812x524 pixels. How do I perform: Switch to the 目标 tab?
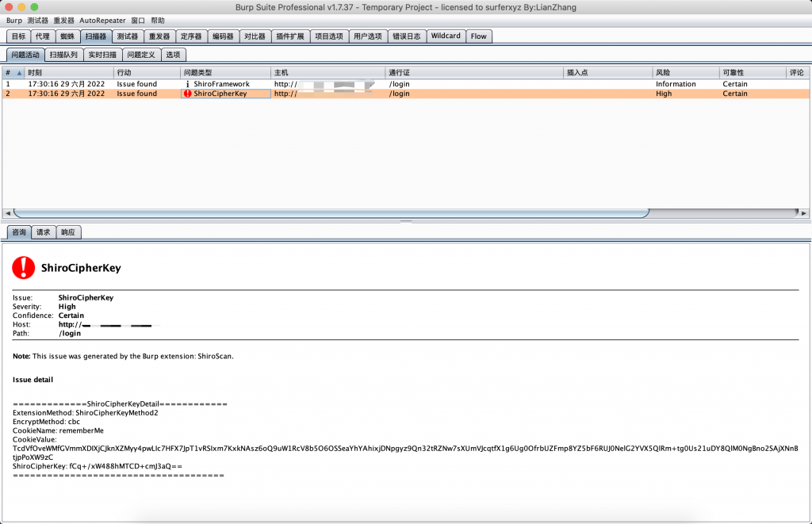[x=19, y=36]
